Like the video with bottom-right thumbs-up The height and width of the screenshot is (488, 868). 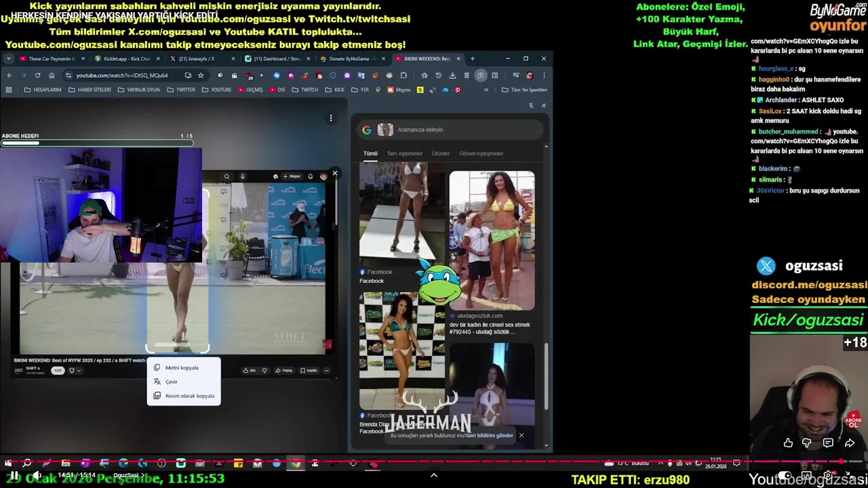[x=788, y=443]
